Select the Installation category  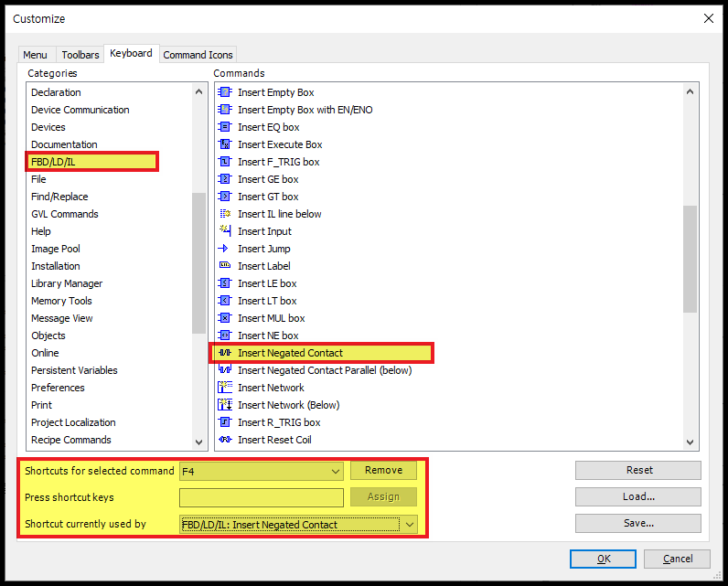point(55,266)
